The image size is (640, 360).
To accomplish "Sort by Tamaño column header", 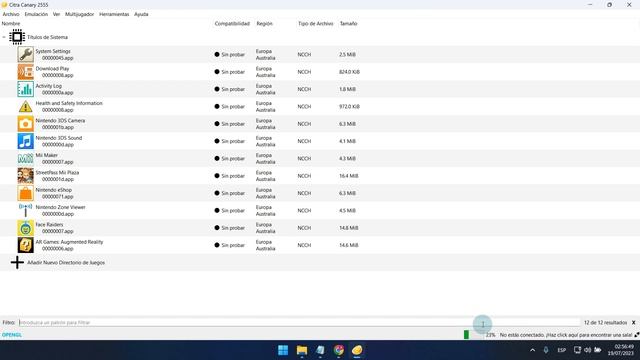I will [x=349, y=24].
